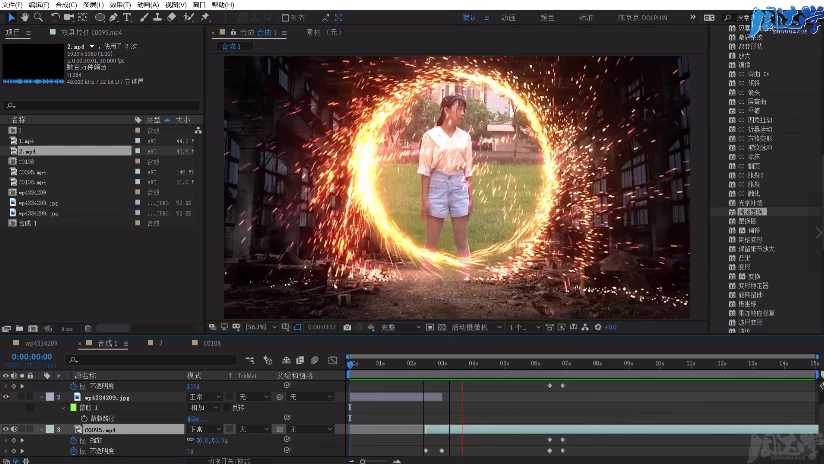This screenshot has height=464, width=824.
Task: Toggle the opacity stopwatch on the bottom row
Action: 72,451
